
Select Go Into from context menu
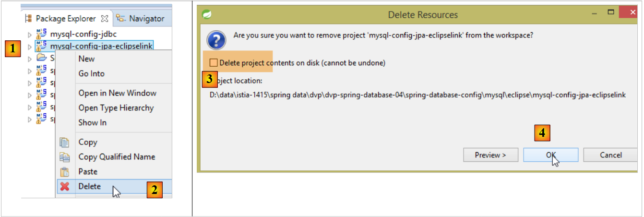91,73
